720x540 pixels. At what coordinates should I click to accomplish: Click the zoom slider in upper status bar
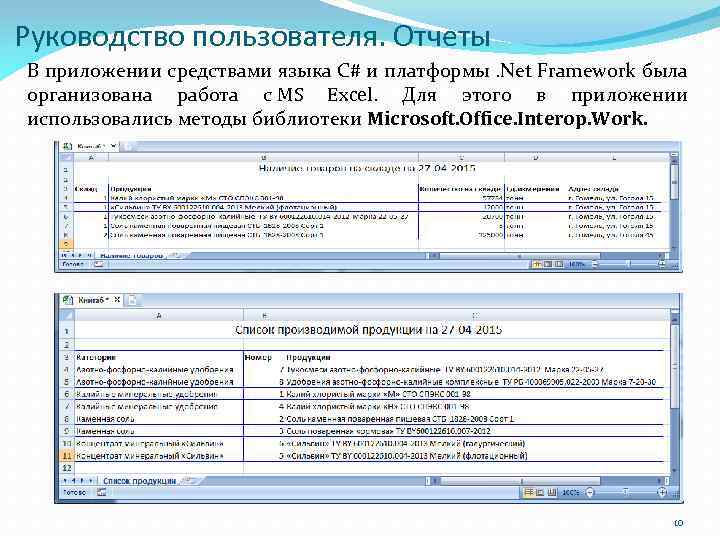pyautogui.click(x=628, y=264)
